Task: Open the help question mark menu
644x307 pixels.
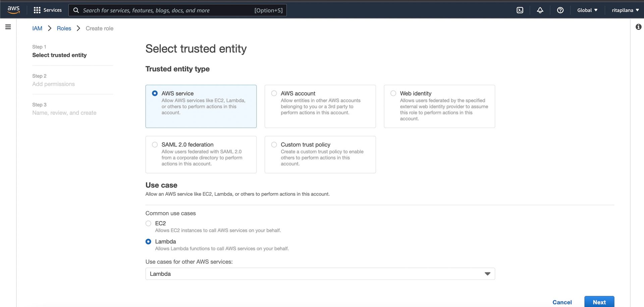Action: [x=560, y=10]
